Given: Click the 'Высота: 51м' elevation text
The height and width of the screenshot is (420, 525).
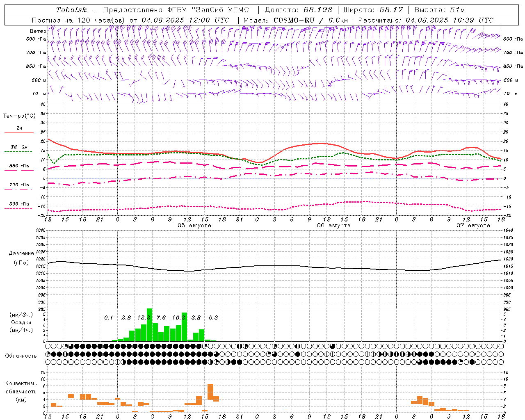Looking at the screenshot, I should click(x=440, y=10).
